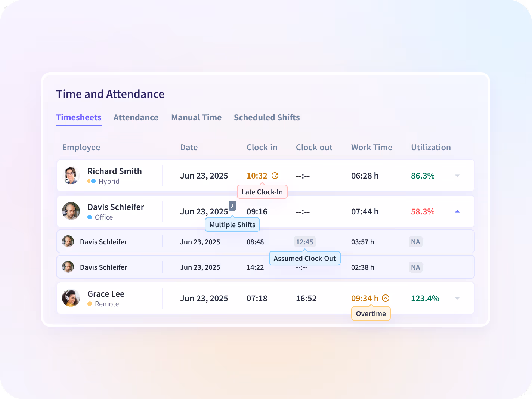This screenshot has width=532, height=399.
Task: Click the 86.3% utilization value
Action: tap(423, 176)
